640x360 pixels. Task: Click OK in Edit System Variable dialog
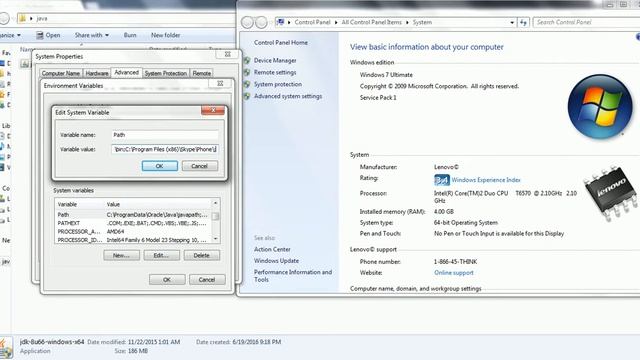[160, 166]
